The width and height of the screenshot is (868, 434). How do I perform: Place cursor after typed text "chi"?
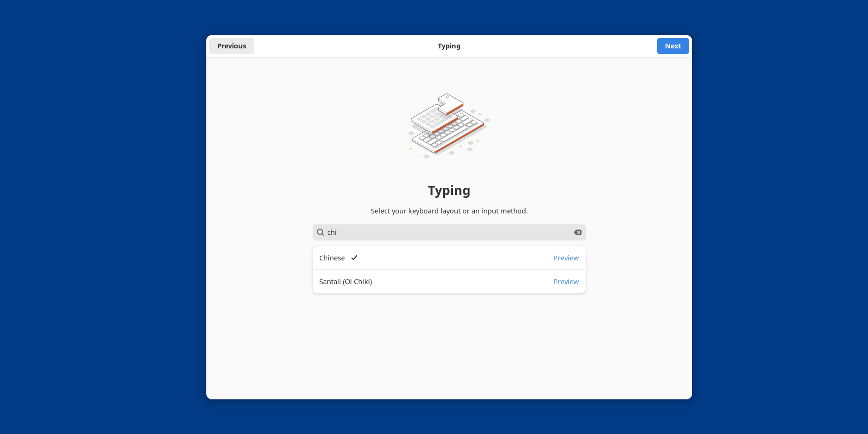[338, 232]
